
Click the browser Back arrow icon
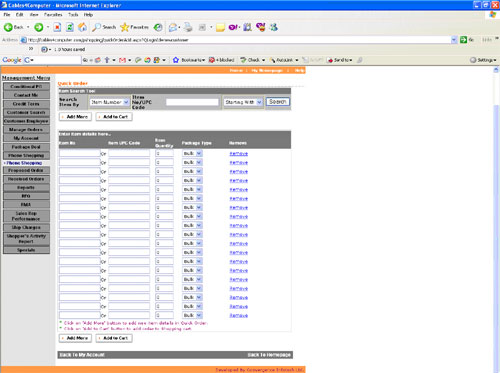pyautogui.click(x=8, y=27)
